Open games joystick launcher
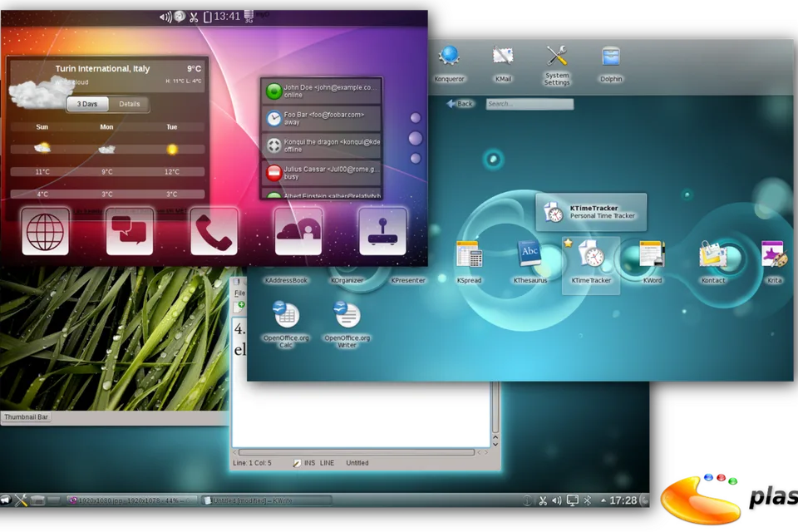The image size is (798, 532). pos(382,232)
